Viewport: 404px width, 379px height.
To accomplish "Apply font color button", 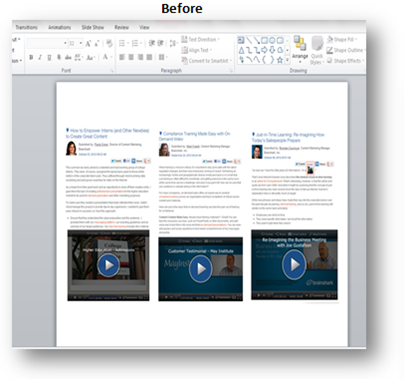I will pyautogui.click(x=105, y=57).
